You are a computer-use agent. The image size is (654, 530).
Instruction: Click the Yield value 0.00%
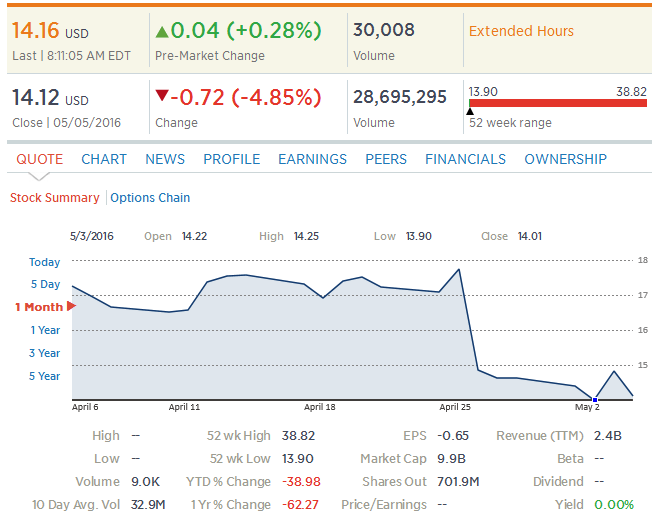(x=614, y=505)
